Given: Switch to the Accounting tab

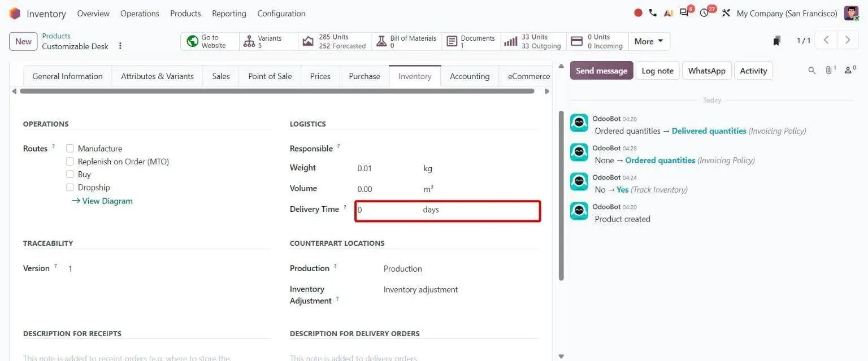Looking at the screenshot, I should point(470,76).
